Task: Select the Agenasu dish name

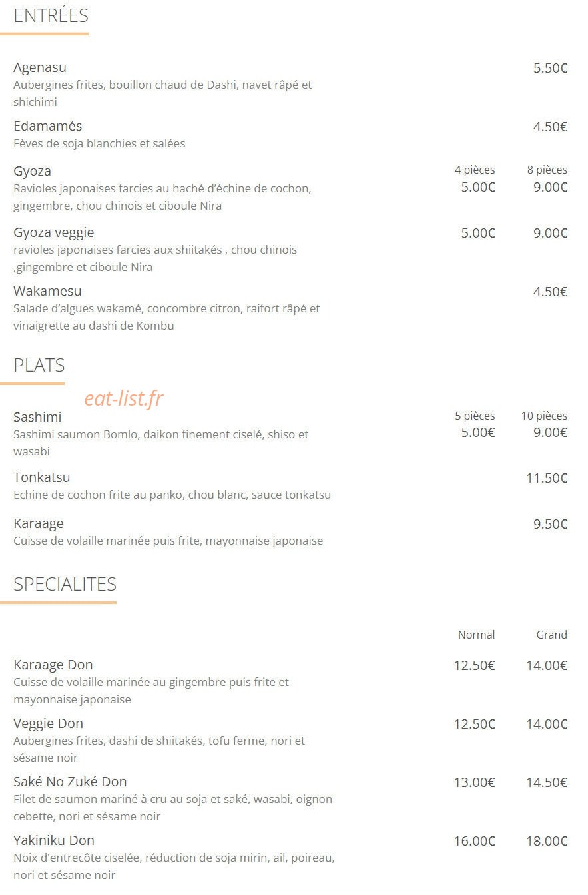Action: 40,67
